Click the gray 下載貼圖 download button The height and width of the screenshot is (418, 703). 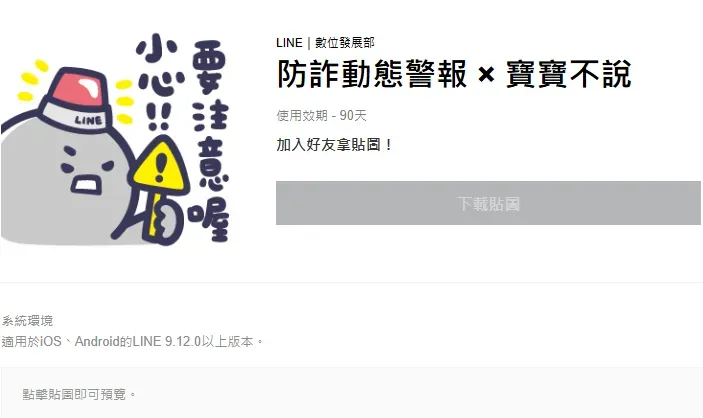click(488, 203)
